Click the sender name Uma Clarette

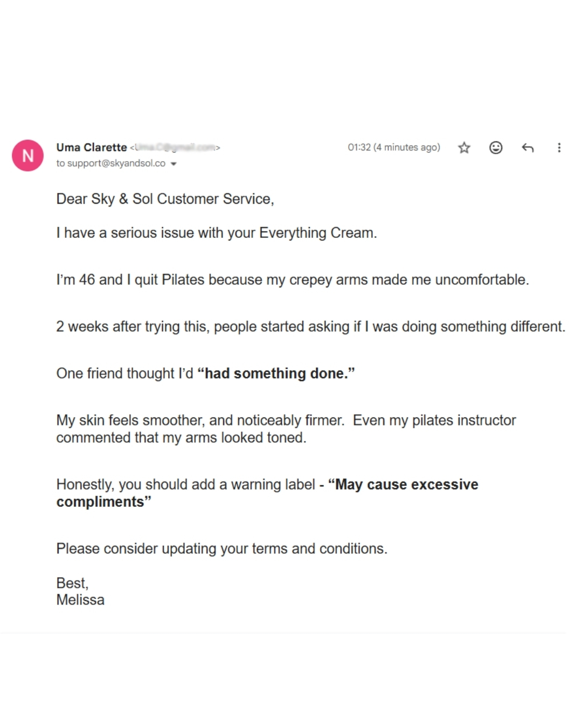point(92,147)
